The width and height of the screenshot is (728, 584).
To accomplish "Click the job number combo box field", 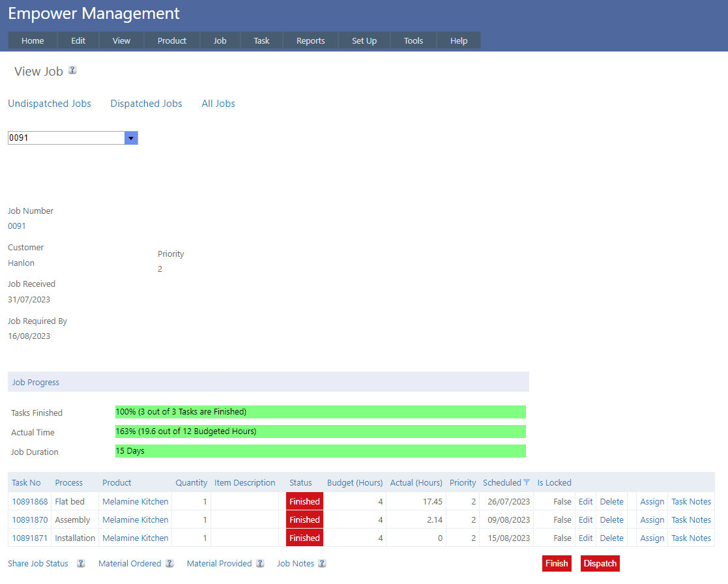I will (65, 138).
